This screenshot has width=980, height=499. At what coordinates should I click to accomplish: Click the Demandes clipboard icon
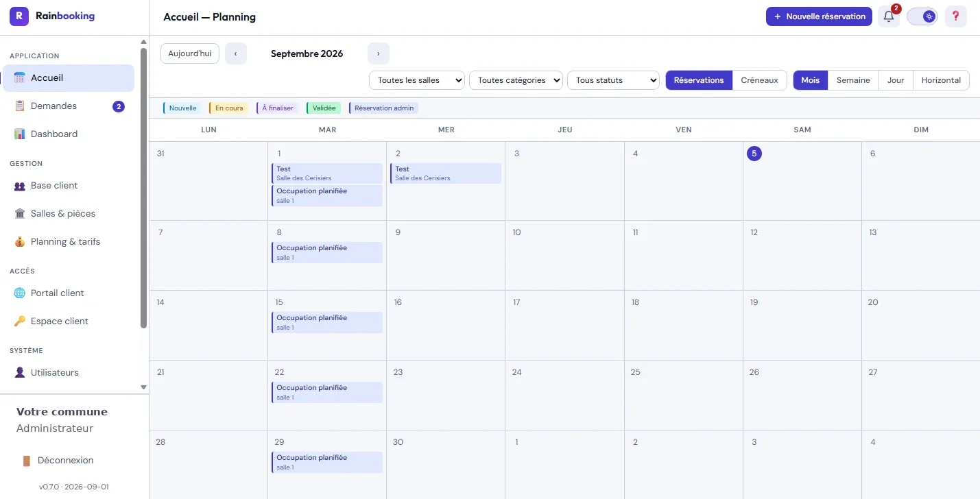(x=20, y=106)
